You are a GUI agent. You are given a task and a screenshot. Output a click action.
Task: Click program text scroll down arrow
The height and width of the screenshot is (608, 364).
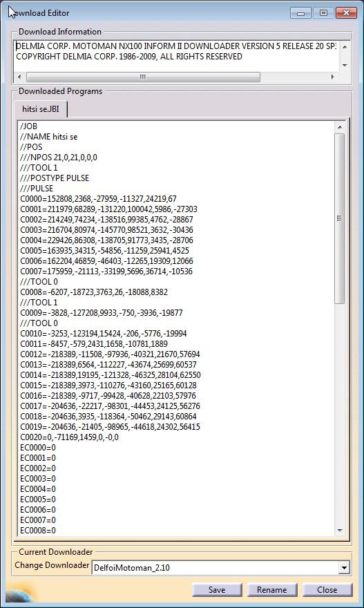pyautogui.click(x=340, y=530)
